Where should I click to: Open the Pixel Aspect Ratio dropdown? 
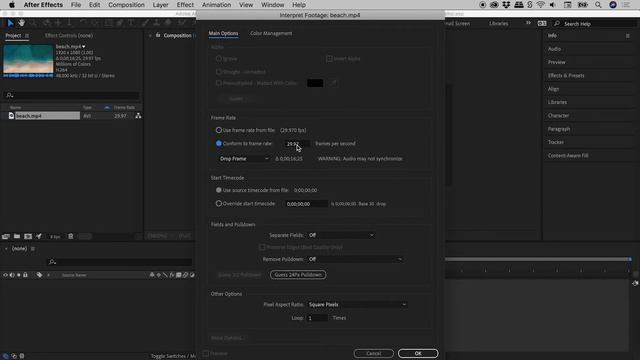pyautogui.click(x=357, y=305)
